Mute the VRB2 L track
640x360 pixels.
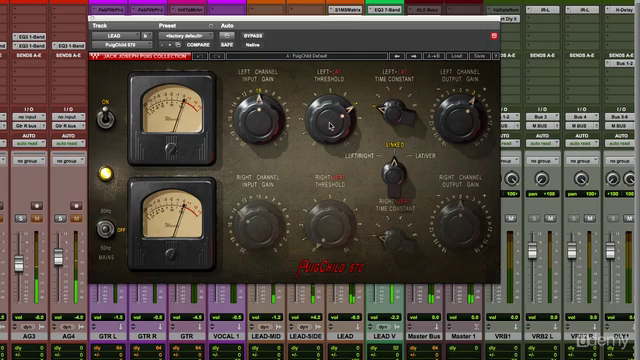coord(550,218)
